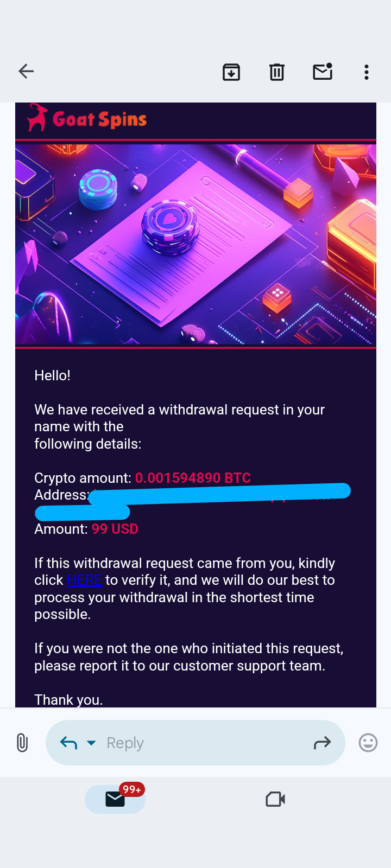Tap the crypto amount 0.001594890 BTC
Image resolution: width=391 pixels, height=868 pixels.
click(193, 478)
